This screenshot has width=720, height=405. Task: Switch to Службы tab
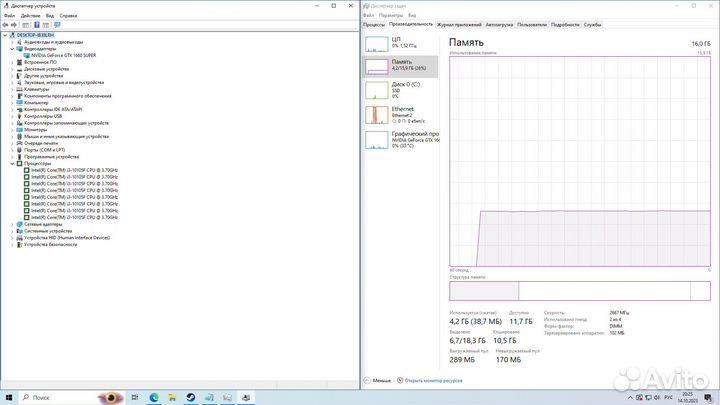pos(592,25)
